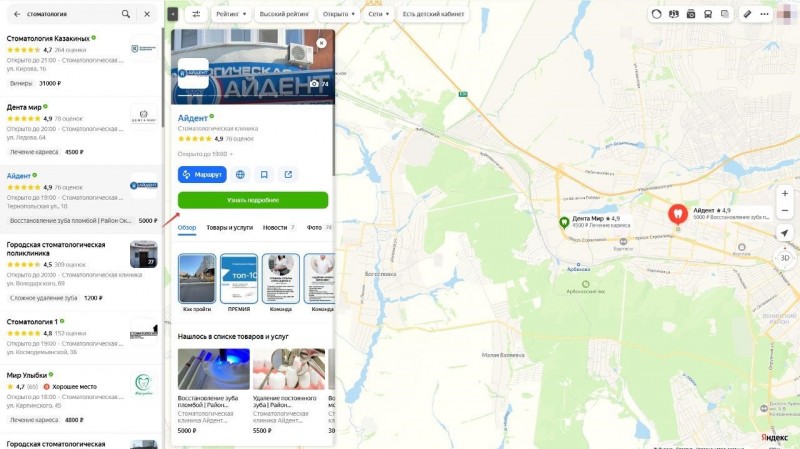This screenshot has width=800, height=449.
Task: Expand the Сети filter dropdown
Action: coord(379,14)
